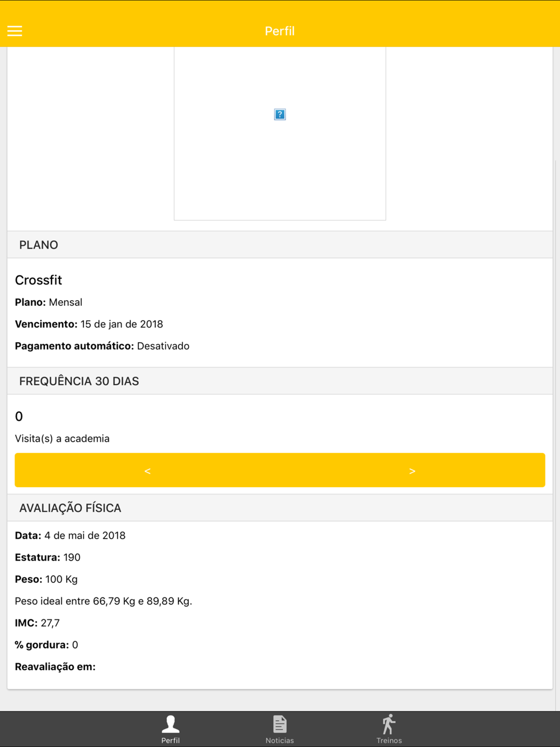Click the Reavaliação em field

pyautogui.click(x=55, y=666)
